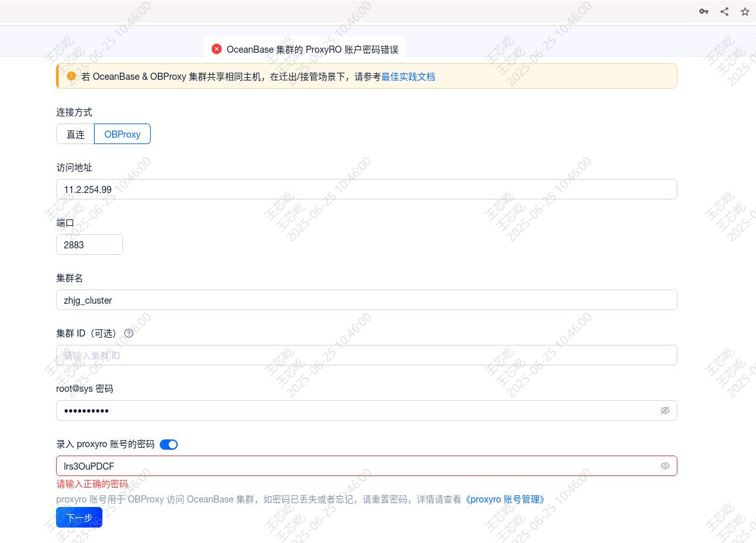Focus the root@sys 密码 input field
This screenshot has width=756, height=543.
pyautogui.click(x=366, y=410)
